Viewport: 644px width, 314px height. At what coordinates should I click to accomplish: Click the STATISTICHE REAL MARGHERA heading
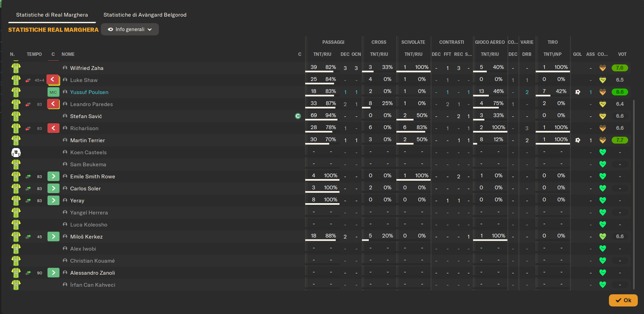click(x=53, y=30)
